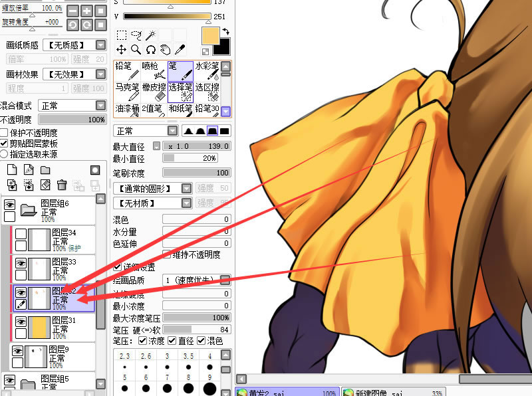Add a layer mask
The height and width of the screenshot is (396, 532).
pos(95,170)
